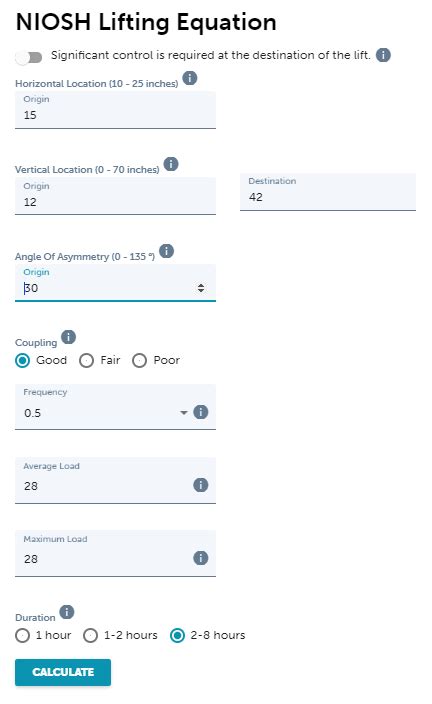432x704 pixels.
Task: Show Vertical Location info tooltip icon
Action: [171, 164]
